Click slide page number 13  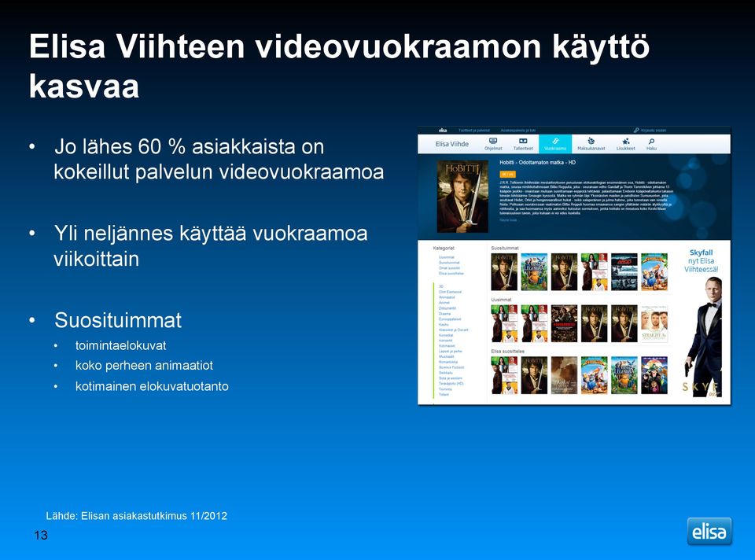pyautogui.click(x=41, y=535)
